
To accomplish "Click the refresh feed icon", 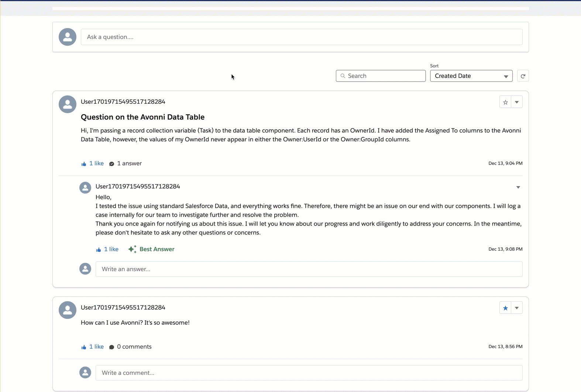I will pyautogui.click(x=523, y=76).
